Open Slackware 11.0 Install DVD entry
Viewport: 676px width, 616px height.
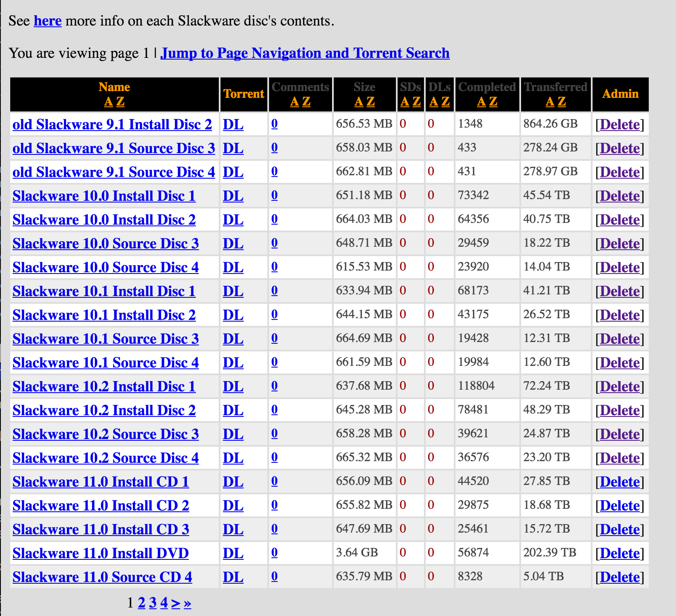[x=100, y=553]
